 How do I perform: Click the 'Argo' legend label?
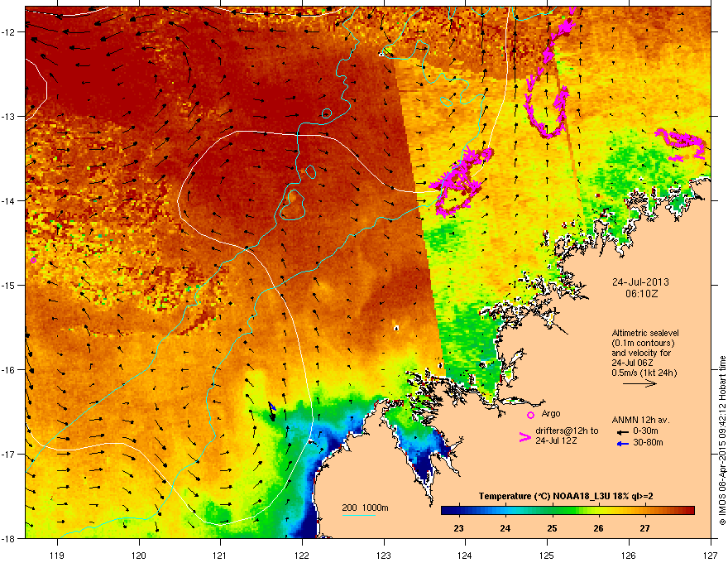(551, 413)
